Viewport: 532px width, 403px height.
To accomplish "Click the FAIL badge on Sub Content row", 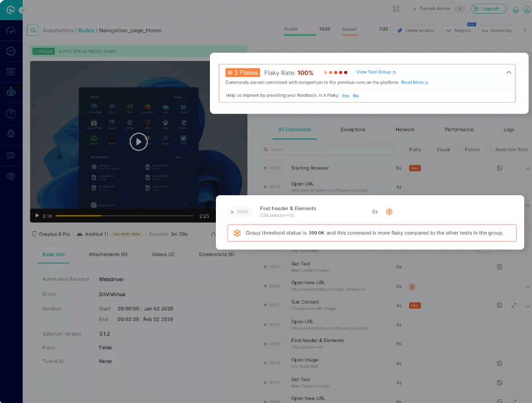I will pos(415,306).
